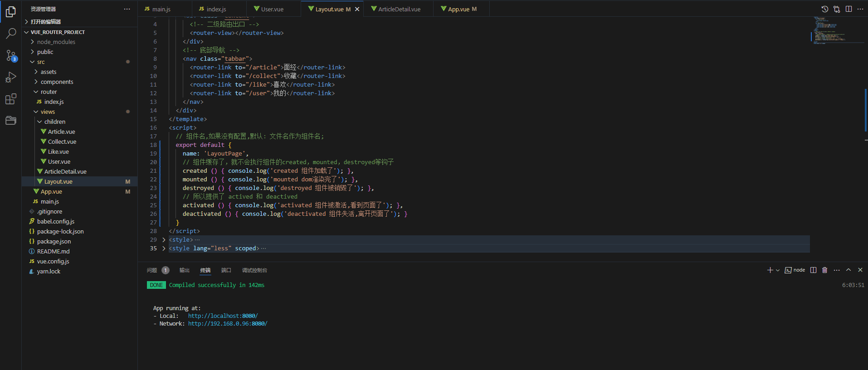Viewport: 868px width, 370px height.
Task: Open Article.vue in file tree
Action: pos(80,131)
